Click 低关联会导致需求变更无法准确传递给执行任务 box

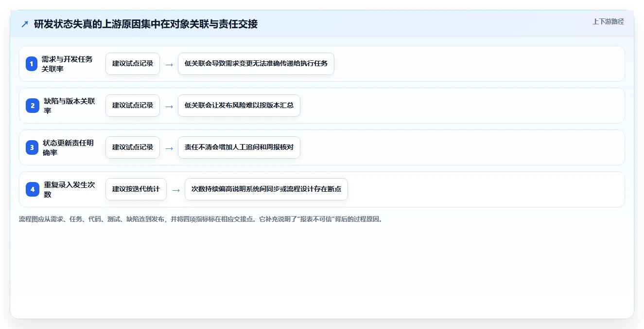pos(256,64)
